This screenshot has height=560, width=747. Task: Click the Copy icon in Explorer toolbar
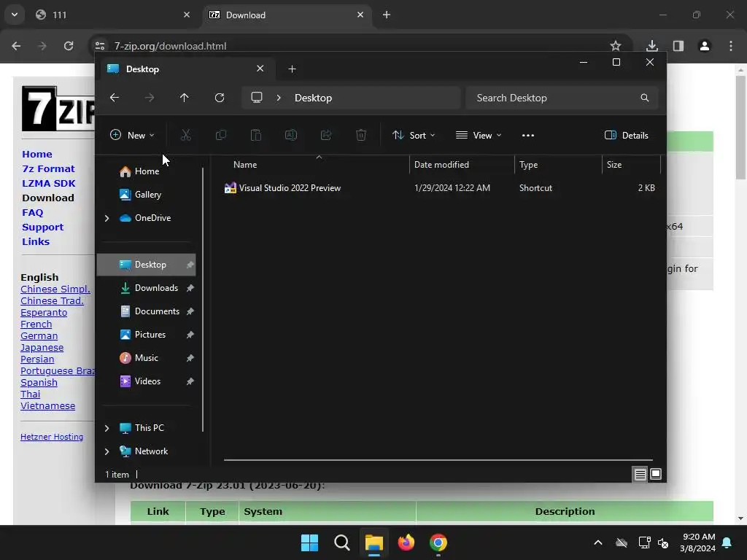point(220,135)
